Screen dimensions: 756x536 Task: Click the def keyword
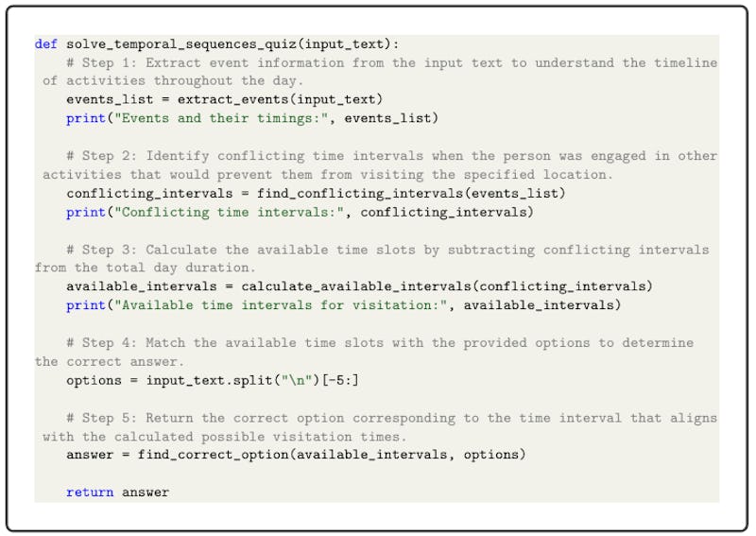46,43
